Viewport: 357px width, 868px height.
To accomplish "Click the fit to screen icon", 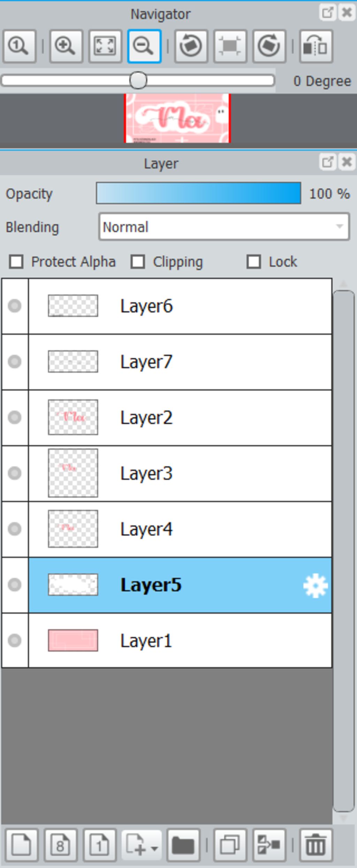I will (x=105, y=46).
